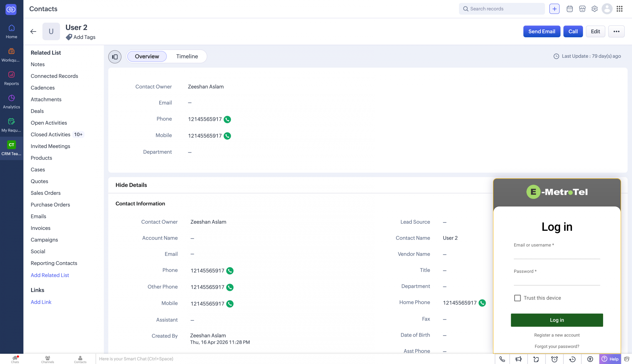Click the Send Email button
This screenshot has height=364, width=632.
542,32
